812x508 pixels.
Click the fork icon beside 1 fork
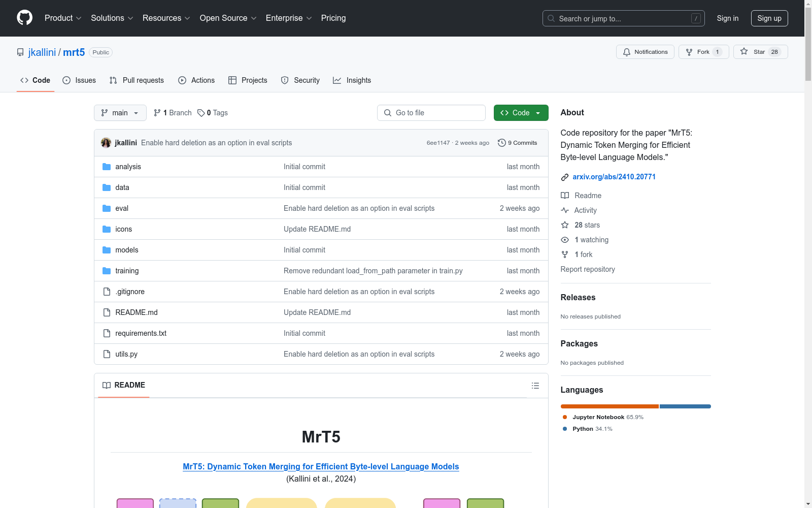tap(565, 255)
